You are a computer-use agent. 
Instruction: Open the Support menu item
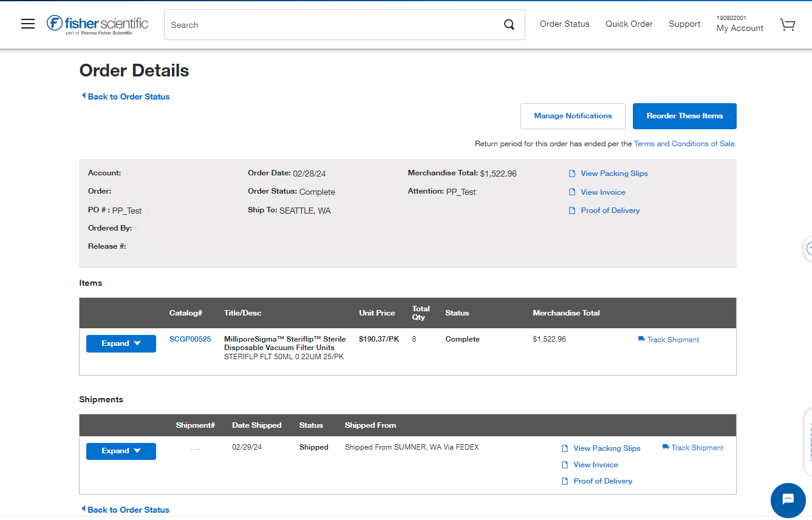pos(684,24)
